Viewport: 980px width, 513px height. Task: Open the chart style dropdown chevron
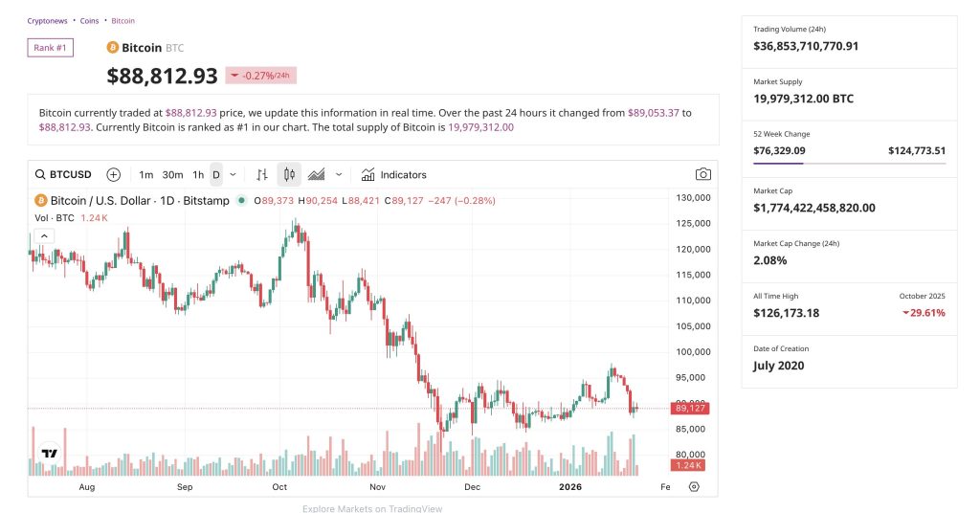(x=339, y=174)
